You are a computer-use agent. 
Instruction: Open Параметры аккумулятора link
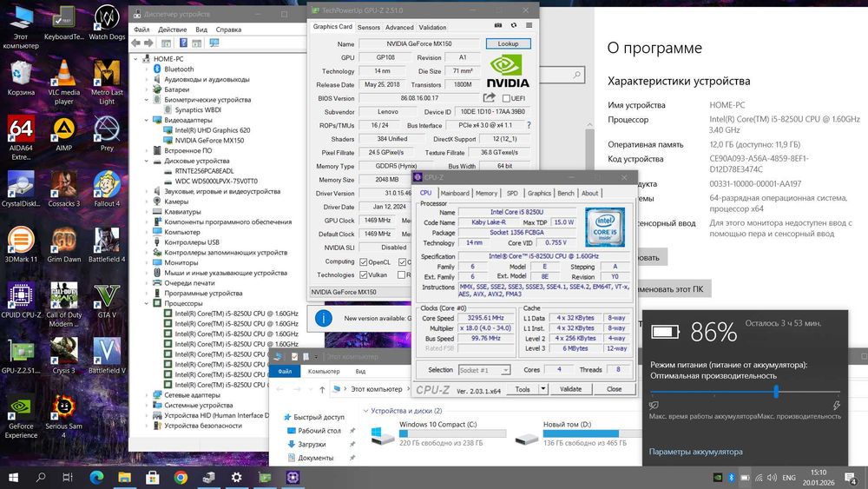[x=695, y=452]
